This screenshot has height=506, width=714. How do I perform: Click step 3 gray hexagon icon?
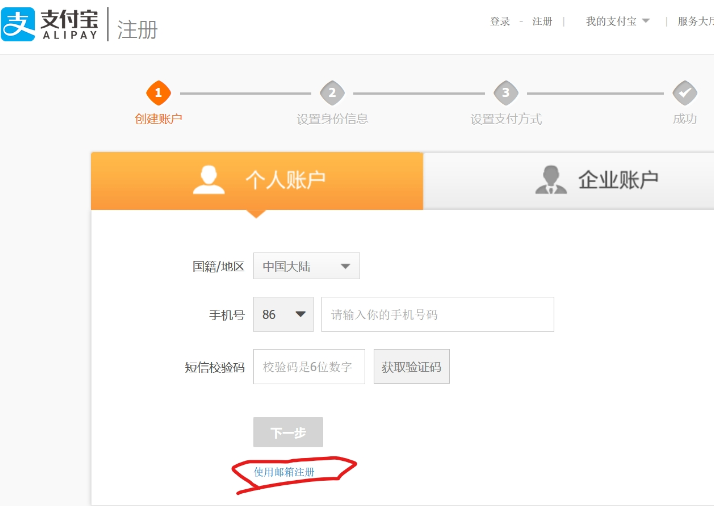click(506, 93)
